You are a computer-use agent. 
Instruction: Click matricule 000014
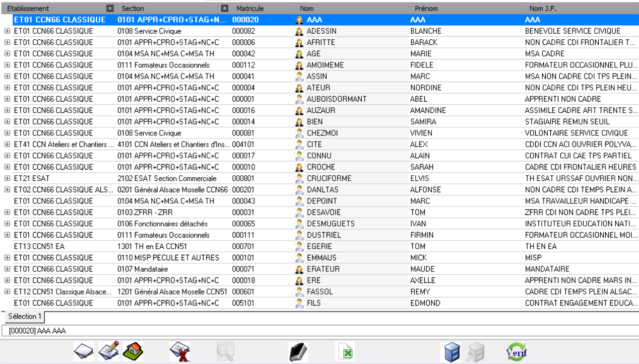tap(244, 122)
